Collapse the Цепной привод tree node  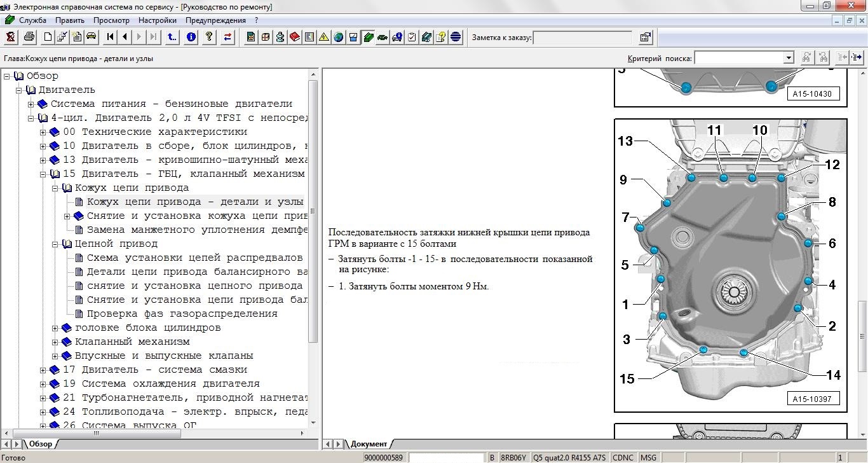pyautogui.click(x=55, y=244)
